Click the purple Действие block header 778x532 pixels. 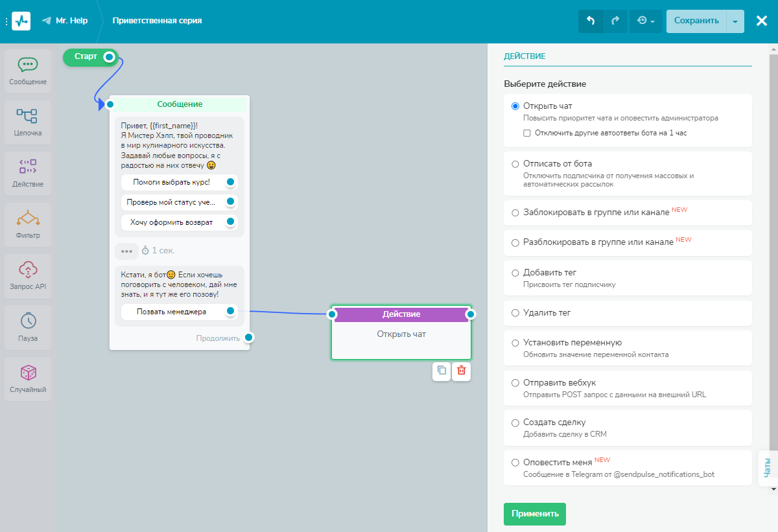tap(401, 314)
